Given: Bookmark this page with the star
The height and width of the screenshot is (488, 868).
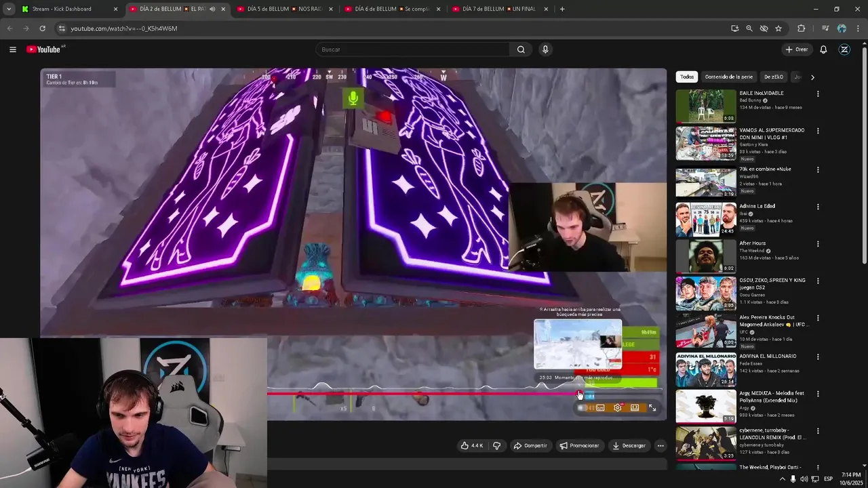Looking at the screenshot, I should point(778,28).
